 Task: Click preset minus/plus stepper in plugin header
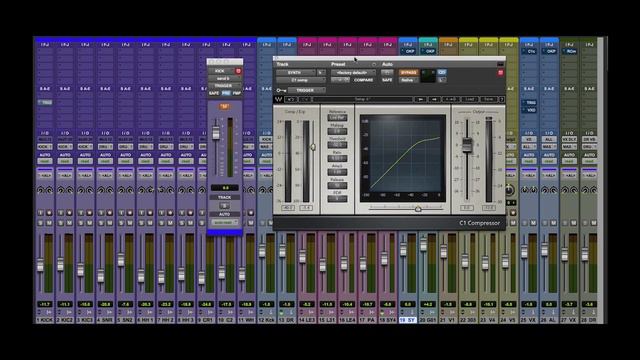pyautogui.click(x=340, y=80)
